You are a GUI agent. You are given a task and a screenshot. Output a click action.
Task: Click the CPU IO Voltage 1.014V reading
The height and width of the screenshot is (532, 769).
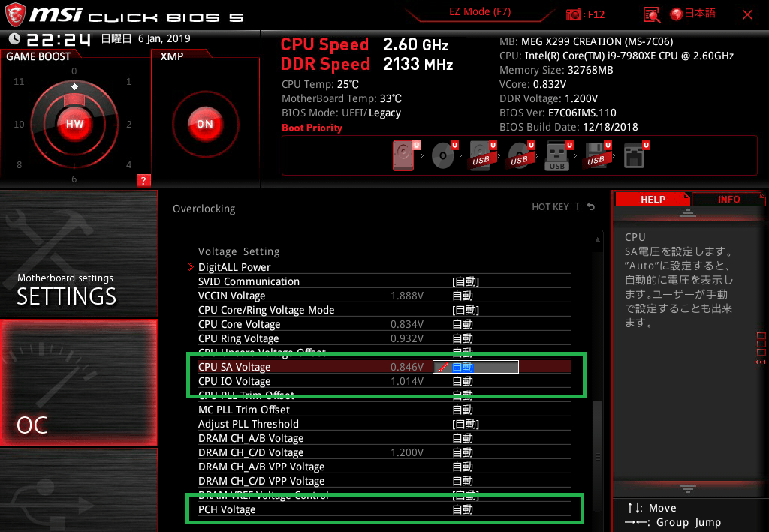(406, 381)
